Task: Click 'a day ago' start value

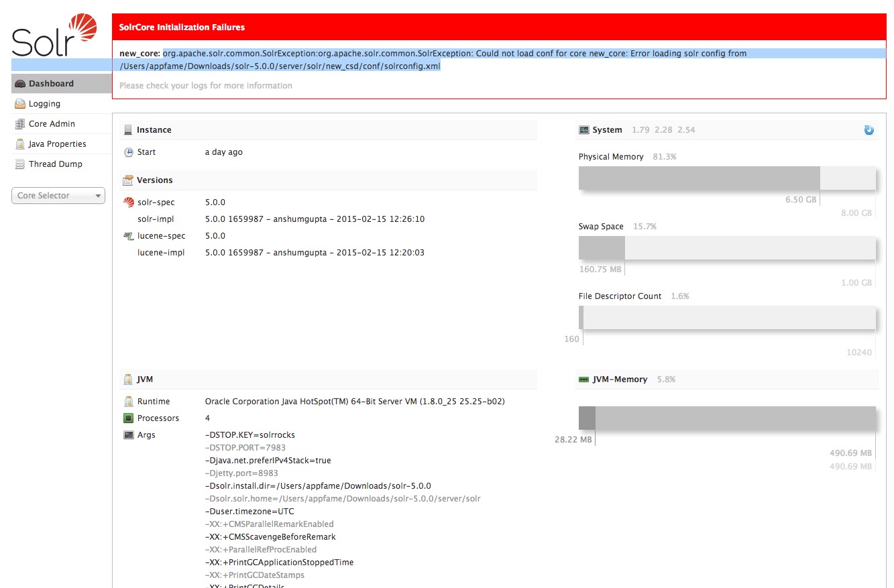Action: [x=224, y=152]
